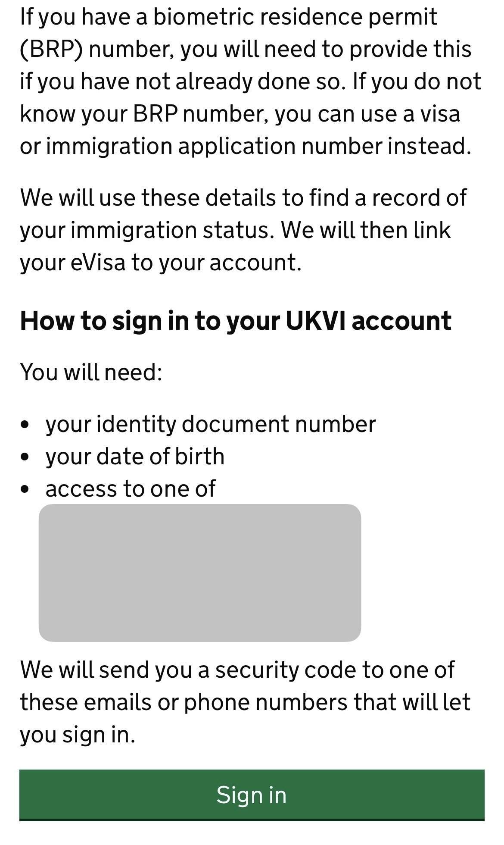Click the bullet before 'access to one of'
Viewport: 504px width, 845px height.
pos(25,490)
